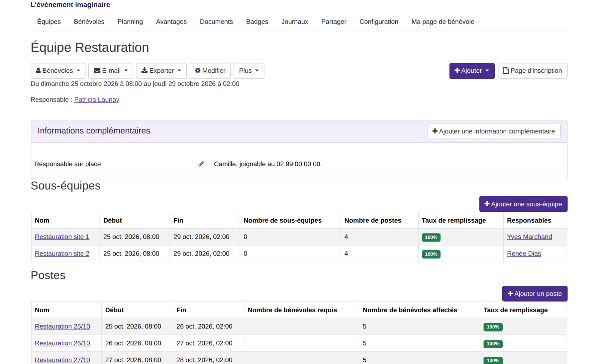
Task: Click the Équipe Restauration page title
Action: (90, 47)
